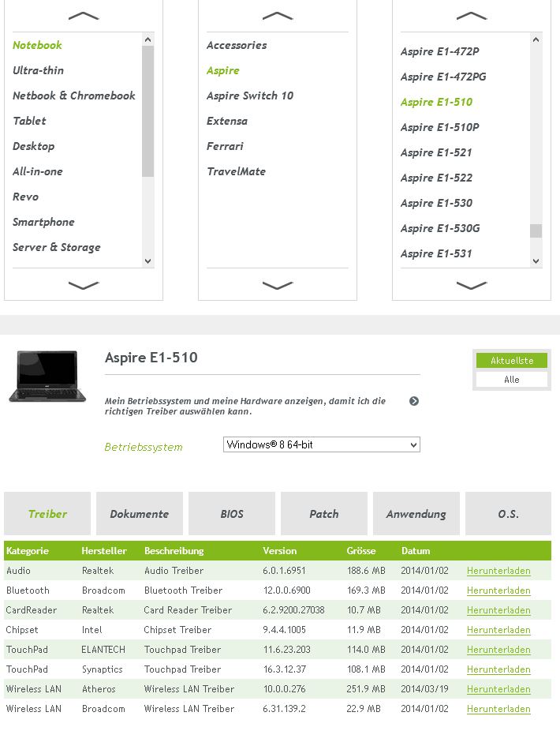
Task: Click scroll-up arrow of category list scrollbar
Action: 147,39
